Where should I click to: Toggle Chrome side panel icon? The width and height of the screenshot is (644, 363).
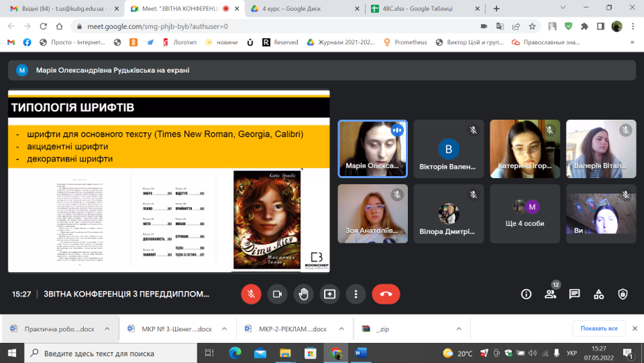click(x=600, y=26)
